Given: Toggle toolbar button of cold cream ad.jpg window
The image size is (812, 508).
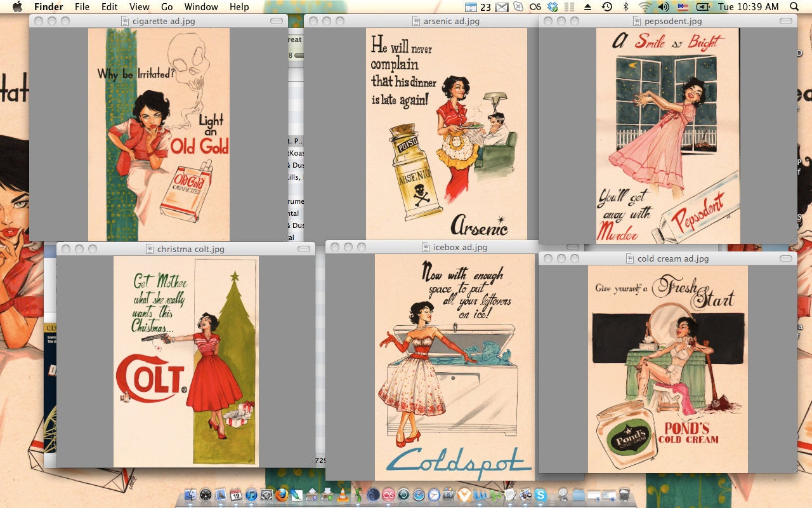Looking at the screenshot, I should pyautogui.click(x=786, y=258).
